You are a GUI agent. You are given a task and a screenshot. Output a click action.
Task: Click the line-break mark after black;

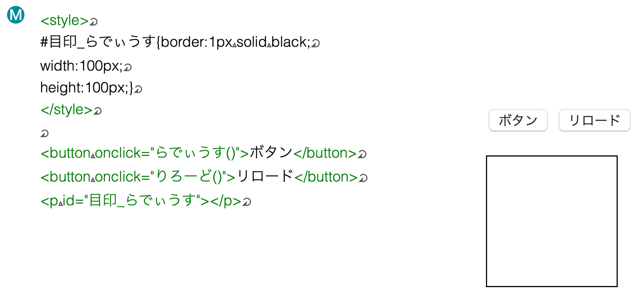click(x=315, y=44)
